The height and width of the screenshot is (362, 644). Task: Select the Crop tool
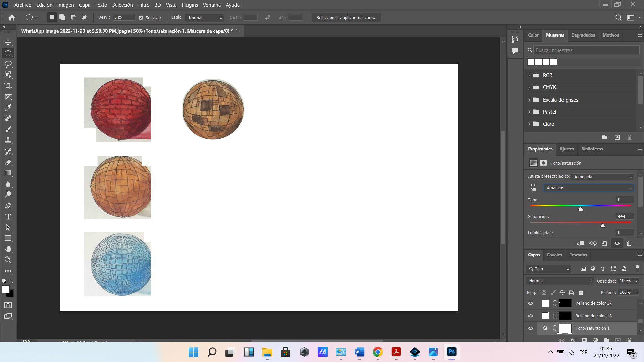point(8,86)
